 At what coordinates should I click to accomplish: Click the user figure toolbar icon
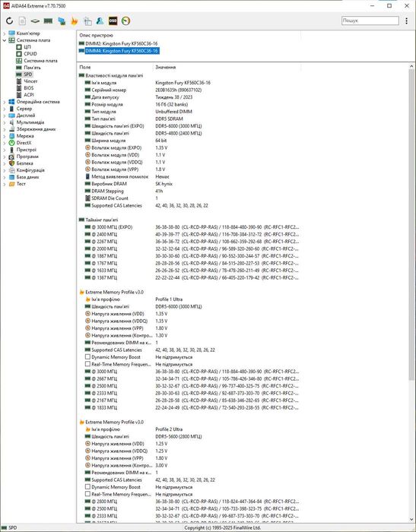pyautogui.click(x=100, y=21)
